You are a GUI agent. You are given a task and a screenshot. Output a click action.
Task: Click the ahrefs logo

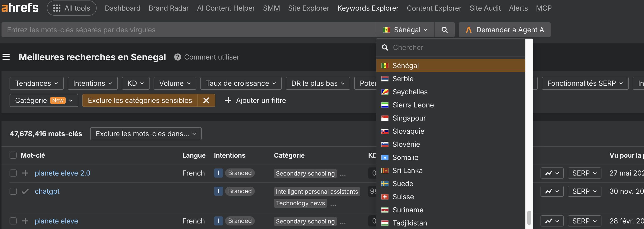pyautogui.click(x=20, y=8)
